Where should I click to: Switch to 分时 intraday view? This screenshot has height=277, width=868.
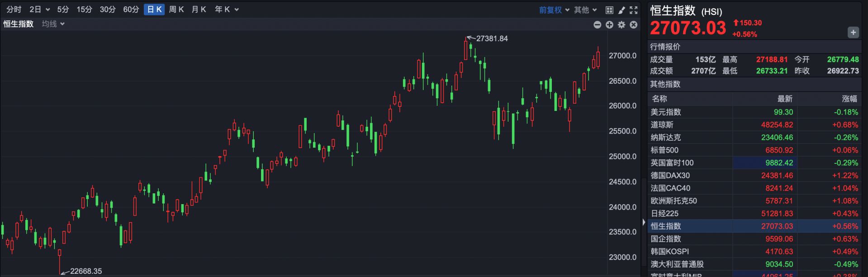14,10
